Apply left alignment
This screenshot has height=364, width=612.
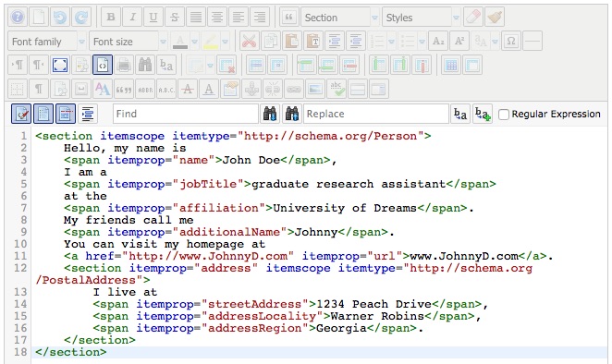point(239,18)
